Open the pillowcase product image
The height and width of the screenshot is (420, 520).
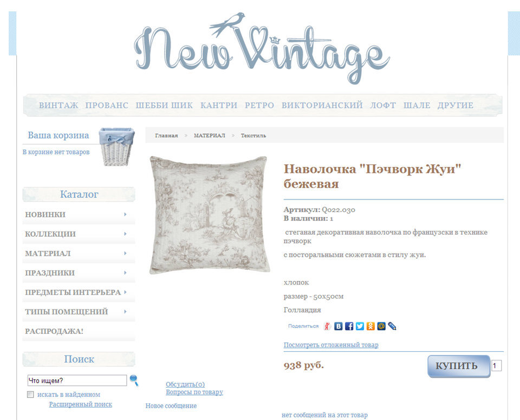pos(209,215)
